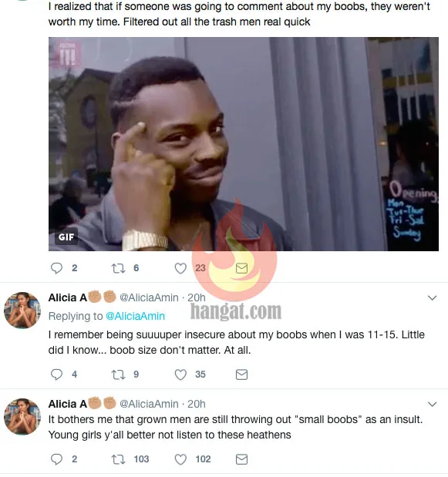The height and width of the screenshot is (477, 448).
Task: Like the tweet with 102 likes
Action: point(180,459)
